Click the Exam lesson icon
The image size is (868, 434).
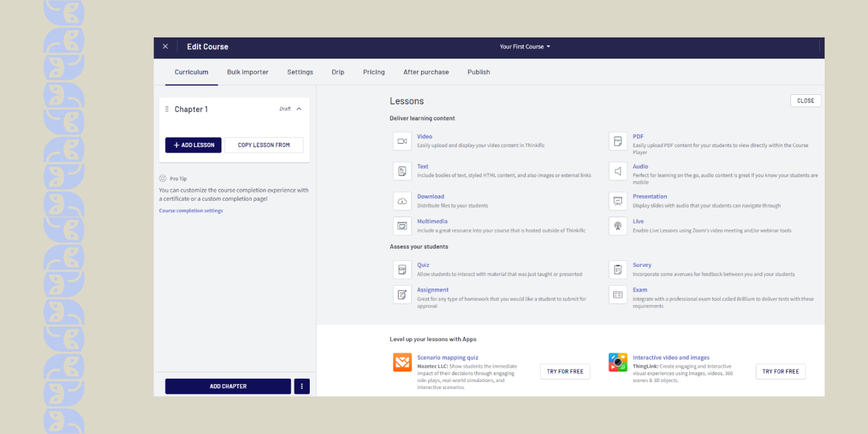coord(618,295)
